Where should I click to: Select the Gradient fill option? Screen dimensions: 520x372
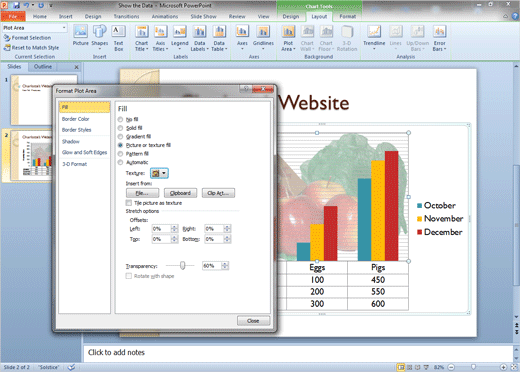[x=120, y=137]
